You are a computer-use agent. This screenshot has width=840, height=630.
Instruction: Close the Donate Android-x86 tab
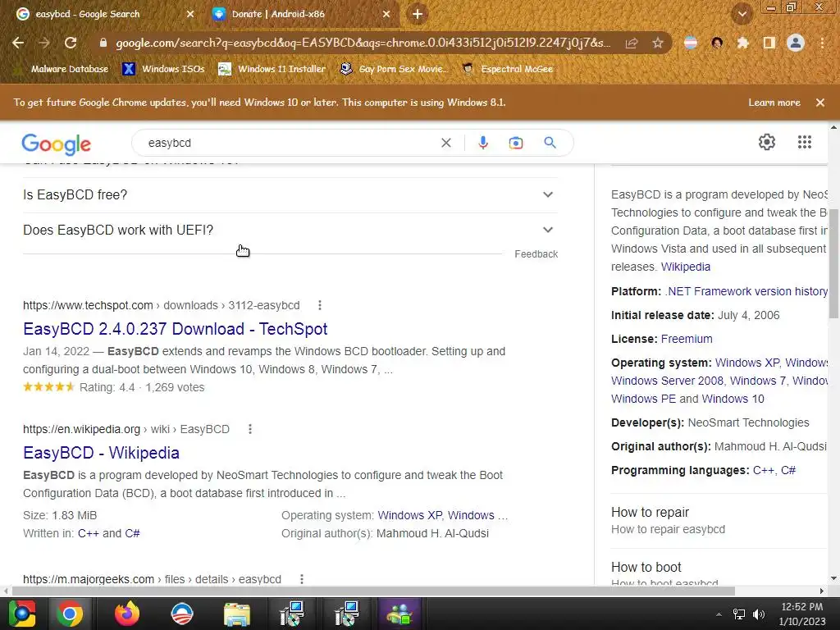386,15
